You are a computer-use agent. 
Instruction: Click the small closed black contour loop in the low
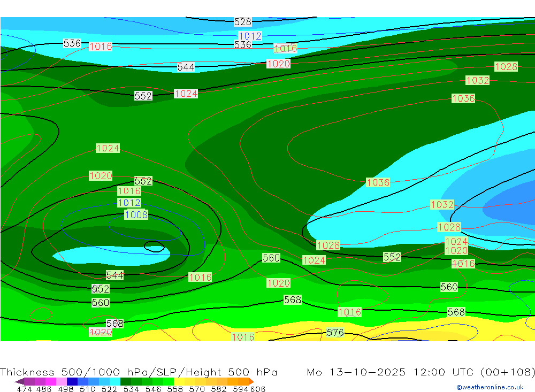pos(154,247)
